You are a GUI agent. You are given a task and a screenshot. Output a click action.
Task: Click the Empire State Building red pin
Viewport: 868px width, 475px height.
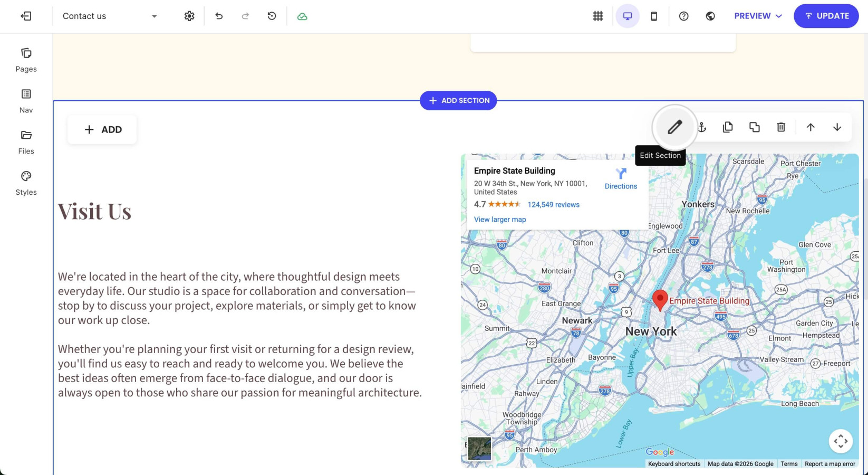(660, 300)
